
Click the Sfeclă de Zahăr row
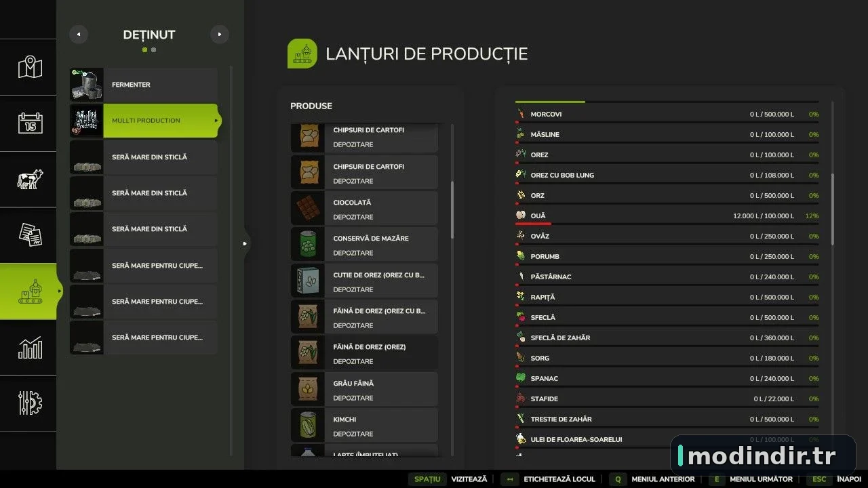667,338
